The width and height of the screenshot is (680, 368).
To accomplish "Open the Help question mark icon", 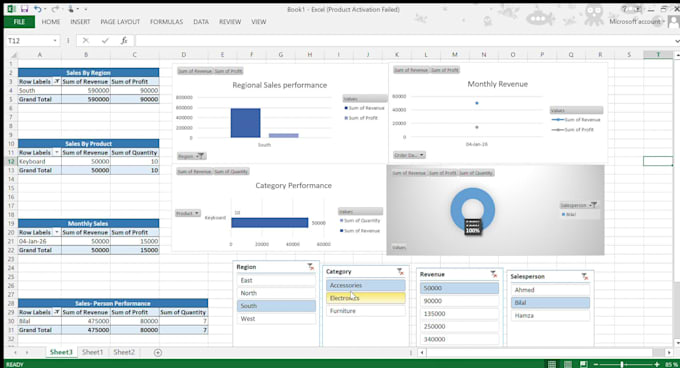I will (624, 9).
